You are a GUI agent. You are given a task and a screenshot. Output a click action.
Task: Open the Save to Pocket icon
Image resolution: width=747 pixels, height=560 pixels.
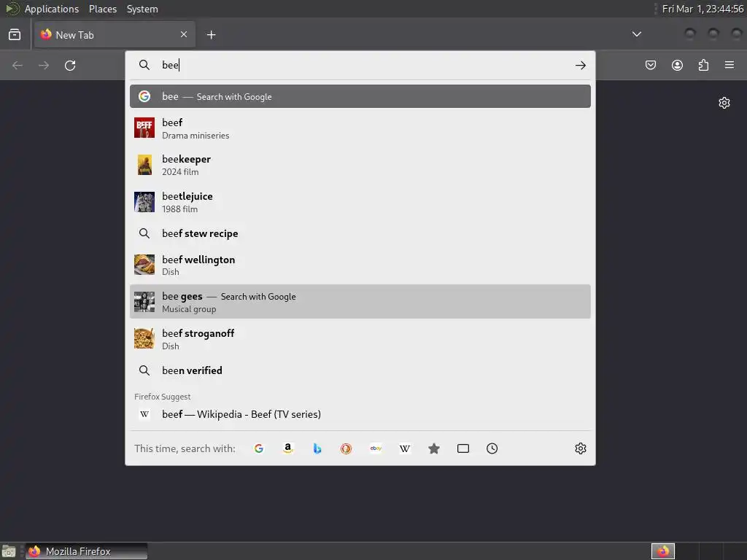tap(651, 65)
